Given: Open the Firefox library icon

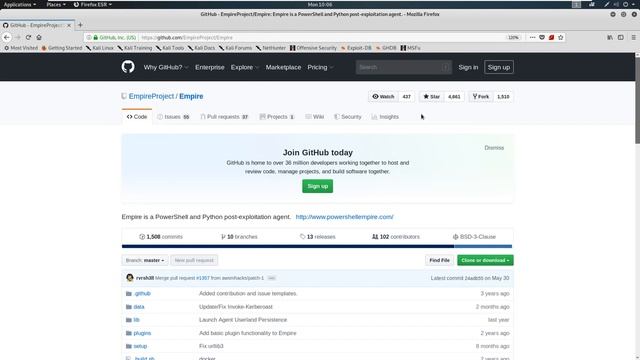Looking at the screenshot, I should pyautogui.click(x=610, y=37).
